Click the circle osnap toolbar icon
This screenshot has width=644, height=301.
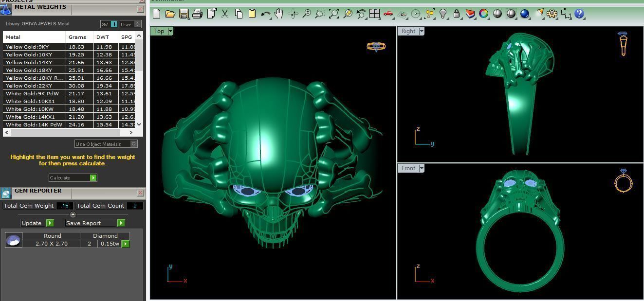pyautogui.click(x=416, y=14)
